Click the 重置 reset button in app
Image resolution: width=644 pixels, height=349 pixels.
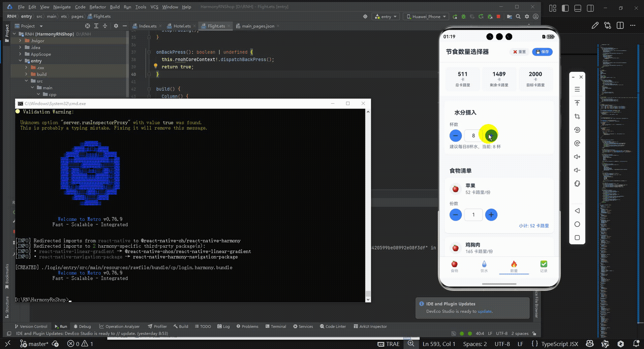click(520, 52)
